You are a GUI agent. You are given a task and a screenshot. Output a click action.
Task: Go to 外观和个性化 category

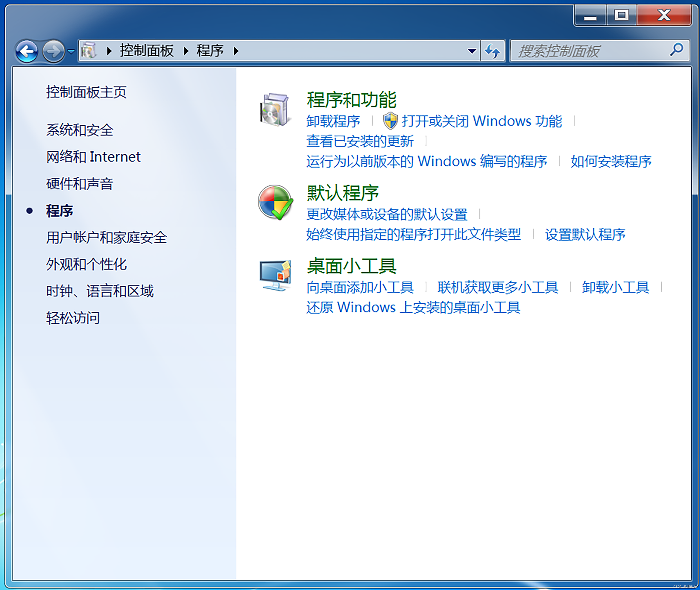(x=86, y=264)
